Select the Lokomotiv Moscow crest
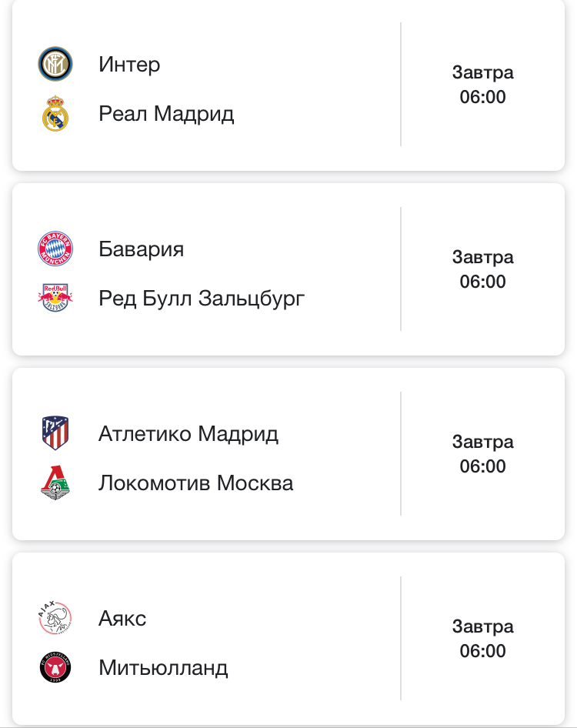This screenshot has width=577, height=728. [55, 483]
